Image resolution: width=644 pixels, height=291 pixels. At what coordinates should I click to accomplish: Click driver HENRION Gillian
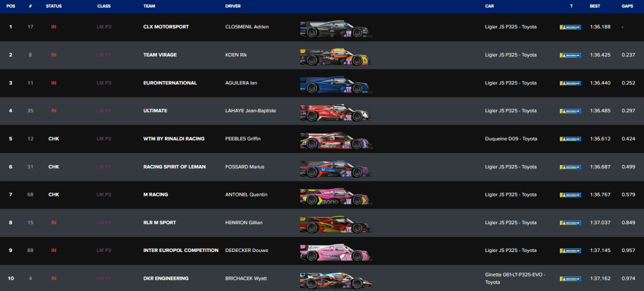(244, 222)
